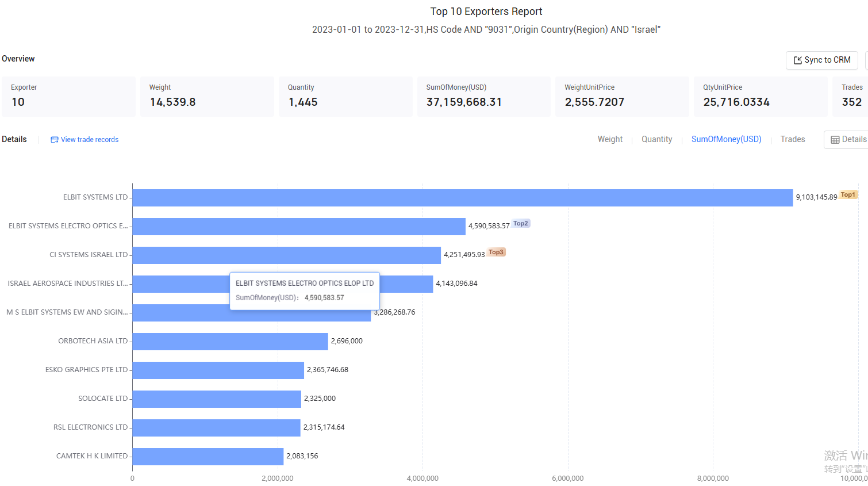Click the ELBIT SYSTEMS ELECTRO OPTICS bar

point(299,226)
